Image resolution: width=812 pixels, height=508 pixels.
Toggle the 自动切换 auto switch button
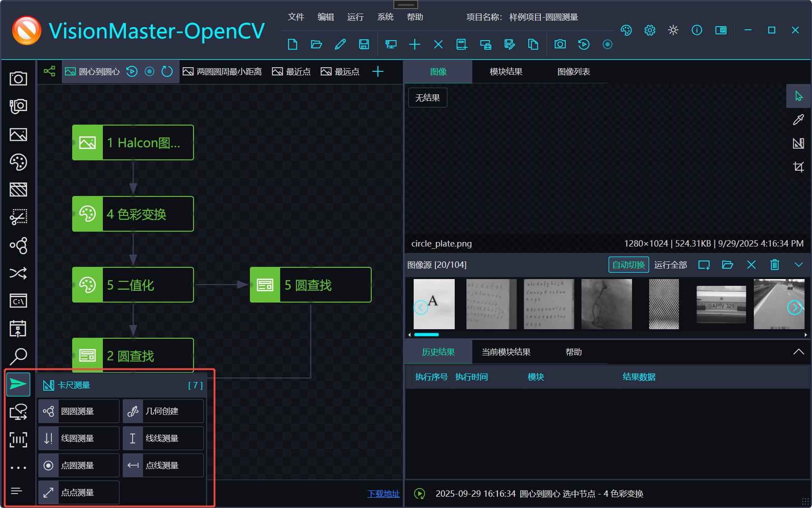coord(628,265)
